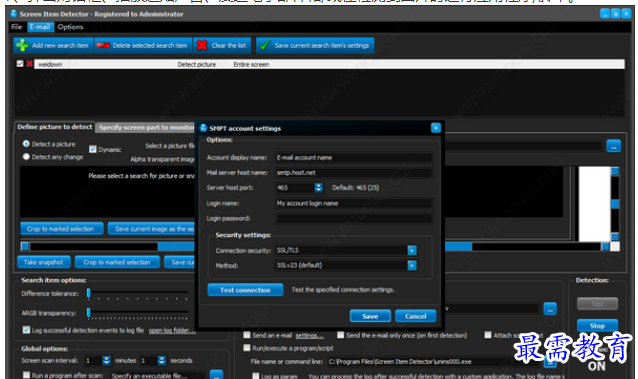The height and width of the screenshot is (379, 638).
Task: Click Save current image as the search button
Action: [151, 229]
